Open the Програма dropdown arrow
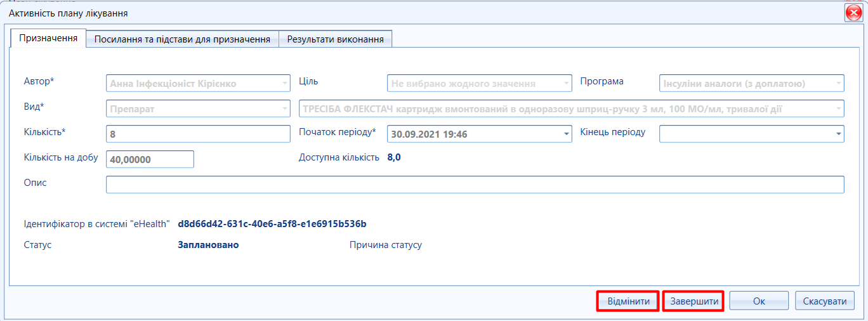 tap(839, 83)
